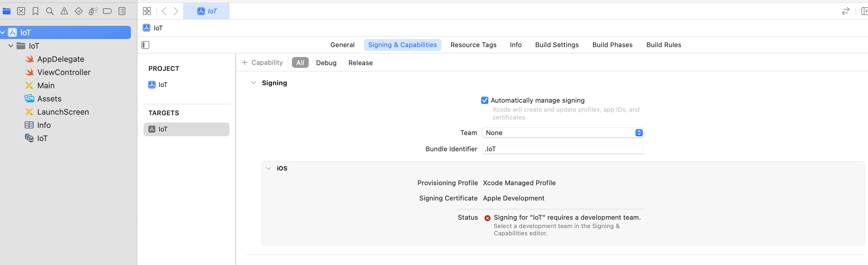Select the Signing & Capabilities tab
Image resolution: width=868 pixels, height=265 pixels.
(402, 45)
